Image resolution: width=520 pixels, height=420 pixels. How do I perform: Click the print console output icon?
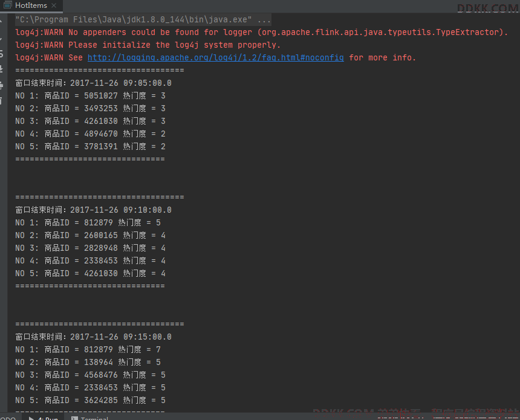(2, 85)
